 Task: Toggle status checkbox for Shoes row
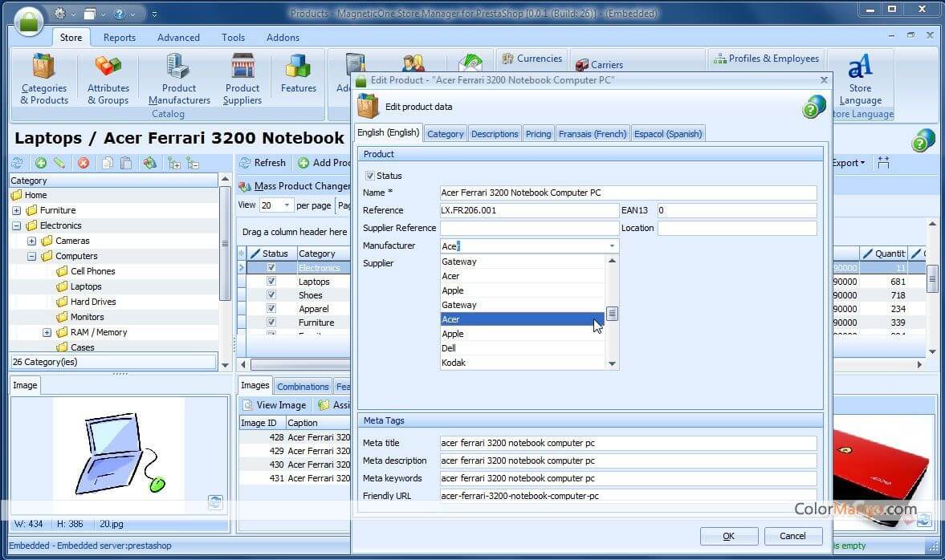[271, 295]
